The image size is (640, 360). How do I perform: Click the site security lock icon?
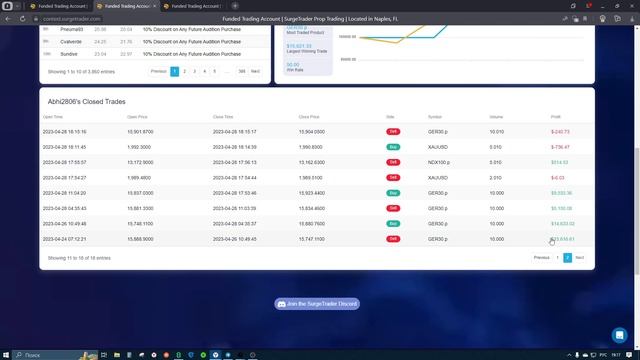click(36, 19)
